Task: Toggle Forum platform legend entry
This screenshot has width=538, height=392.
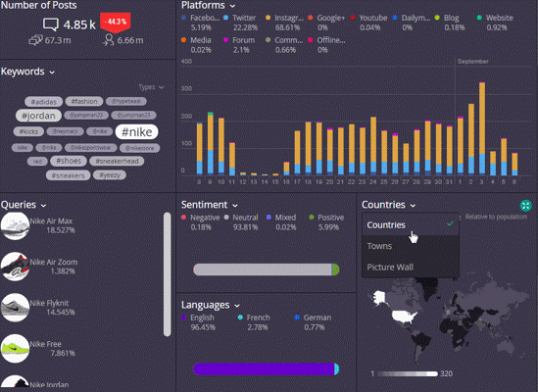Action: (x=239, y=45)
